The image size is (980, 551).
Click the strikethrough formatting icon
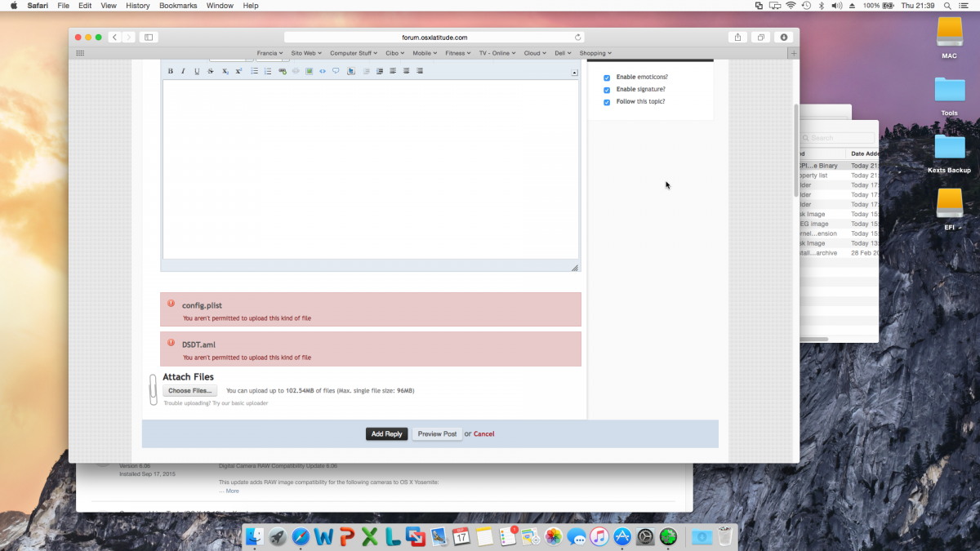[211, 71]
